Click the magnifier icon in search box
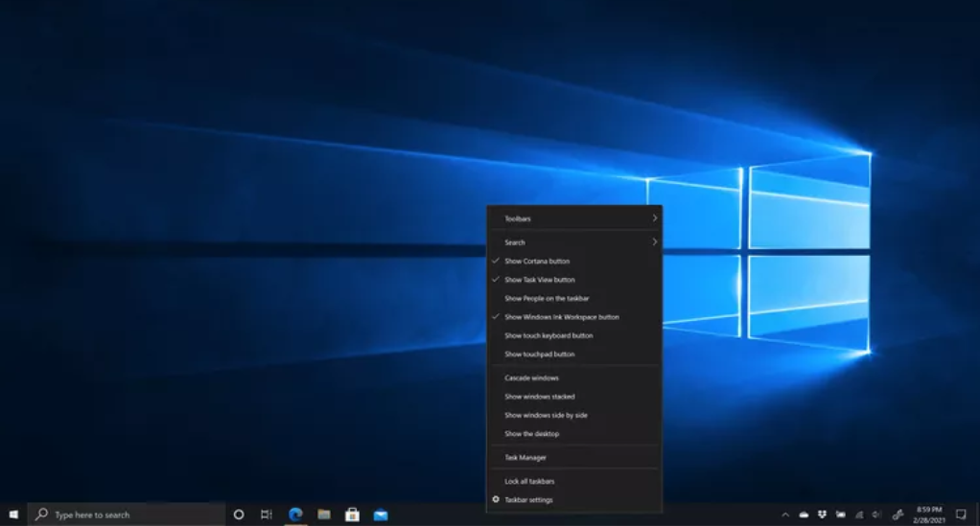The image size is (980, 526). click(x=41, y=515)
